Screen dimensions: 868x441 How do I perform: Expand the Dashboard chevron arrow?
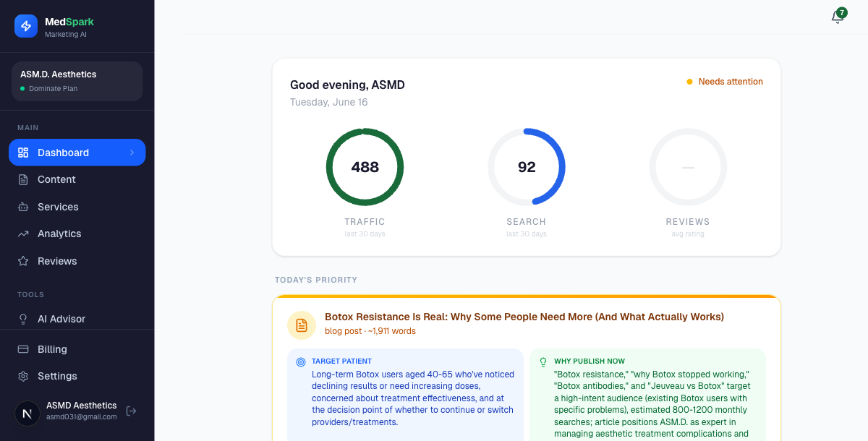[132, 153]
